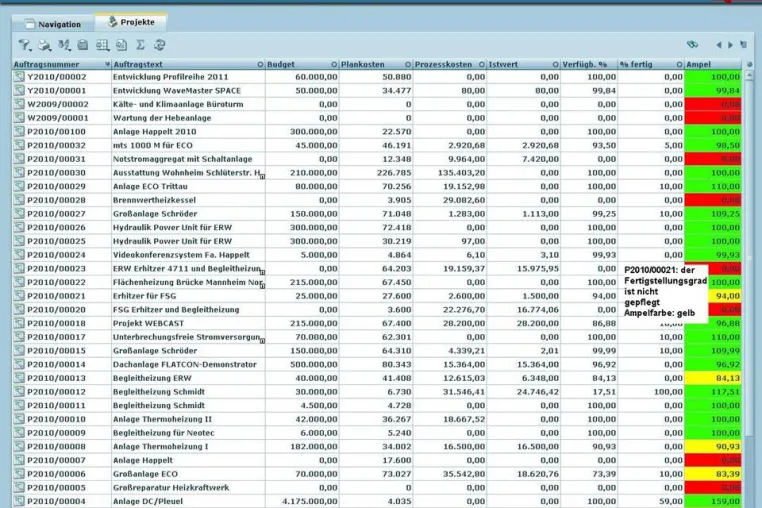
Task: Click the export document icon
Action: click(x=121, y=45)
